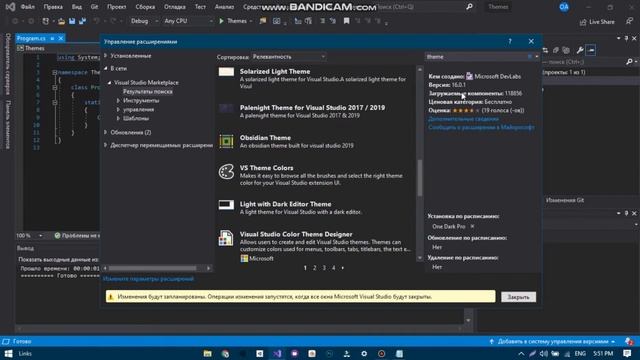Click the Solarized Light Theme thumbnail
The width and height of the screenshot is (640, 360).
tap(226, 72)
